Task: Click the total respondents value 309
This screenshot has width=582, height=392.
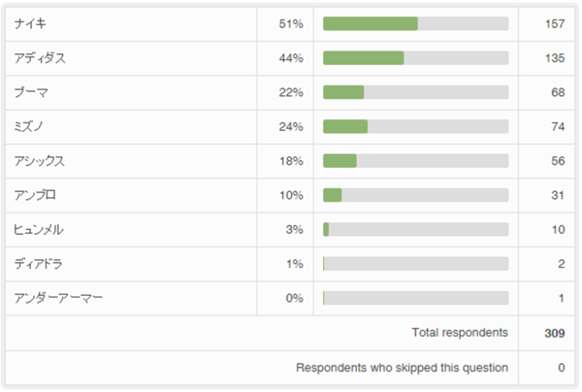Action: point(554,333)
